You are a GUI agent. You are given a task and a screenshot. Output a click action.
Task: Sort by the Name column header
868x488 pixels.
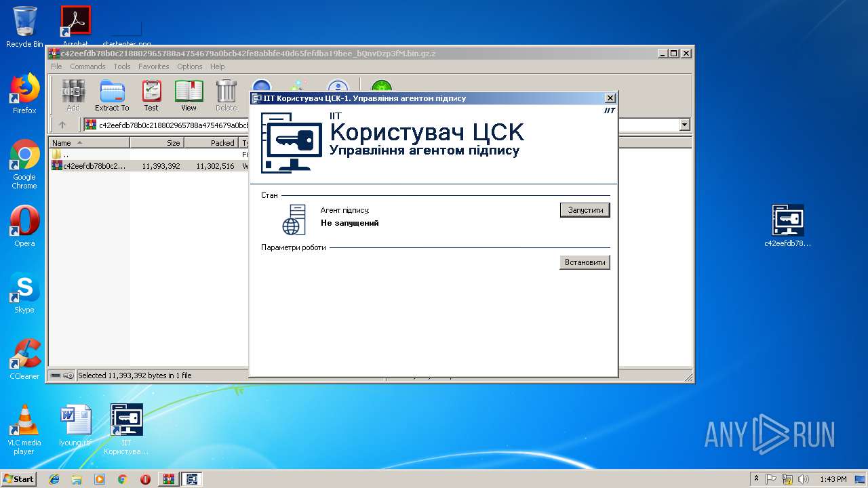(x=90, y=143)
